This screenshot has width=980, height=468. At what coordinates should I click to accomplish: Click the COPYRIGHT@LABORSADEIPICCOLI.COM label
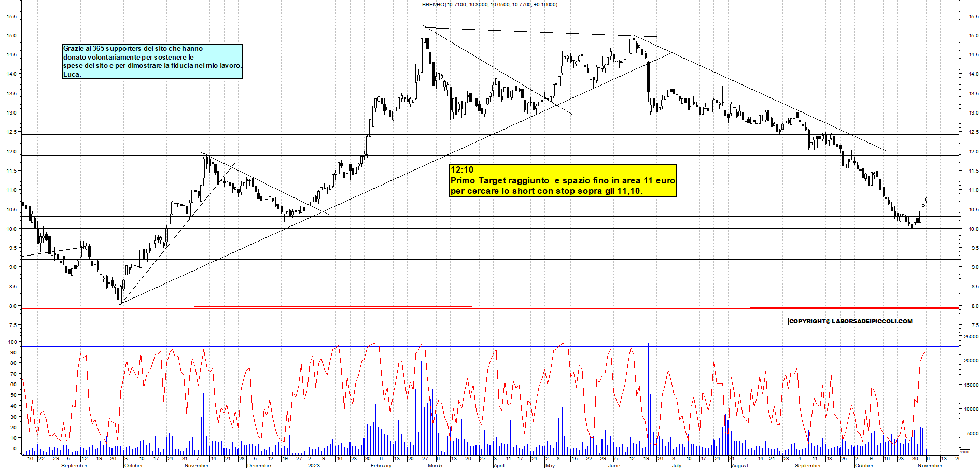[851, 321]
